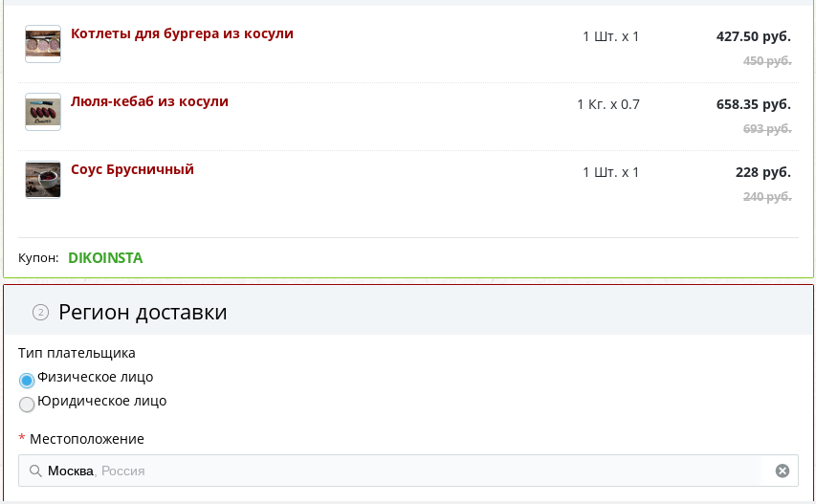The width and height of the screenshot is (816, 504).
Task: Click the step 2 circle icon
Action: pyautogui.click(x=40, y=312)
